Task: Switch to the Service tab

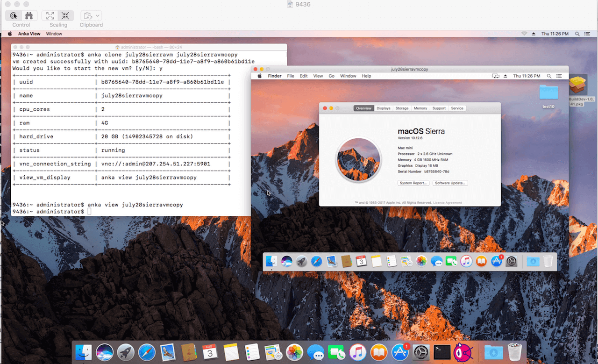Action: (x=457, y=108)
